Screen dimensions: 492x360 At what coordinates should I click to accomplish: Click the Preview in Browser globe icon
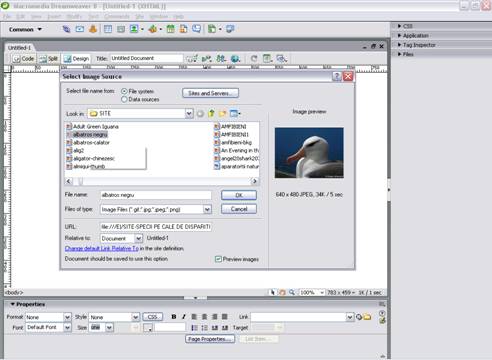(235, 59)
